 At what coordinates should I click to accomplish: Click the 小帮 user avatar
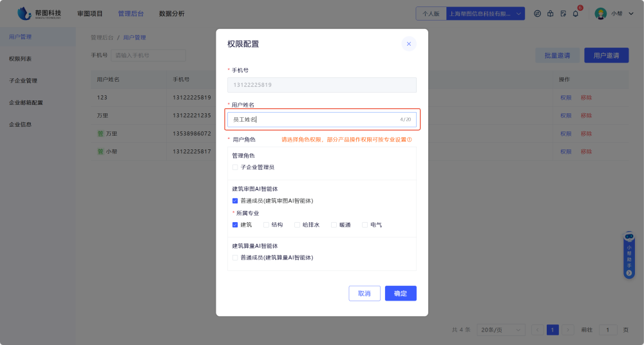click(x=600, y=14)
